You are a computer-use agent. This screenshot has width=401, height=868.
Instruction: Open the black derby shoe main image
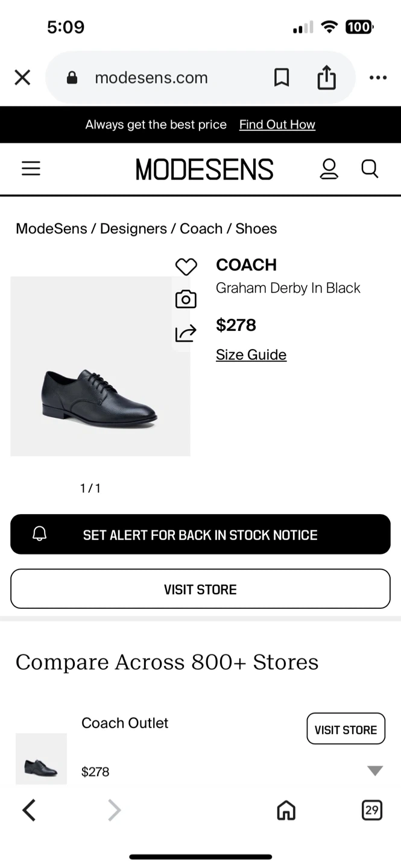click(x=100, y=366)
